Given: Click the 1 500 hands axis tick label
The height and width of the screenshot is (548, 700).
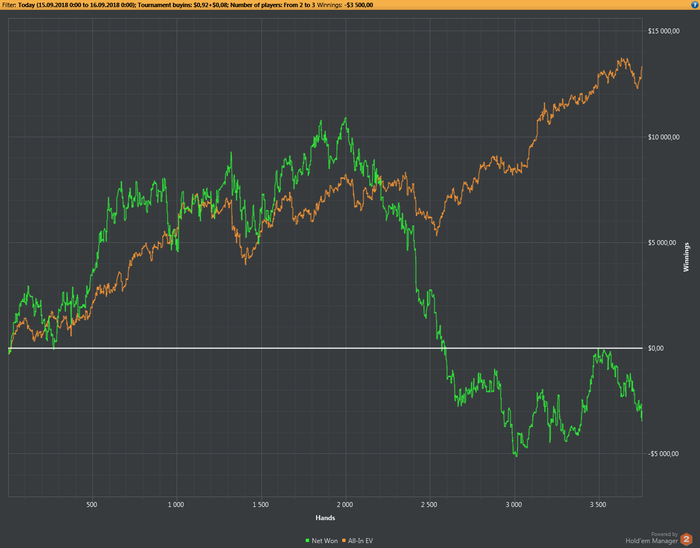Looking at the screenshot, I should point(261,505).
